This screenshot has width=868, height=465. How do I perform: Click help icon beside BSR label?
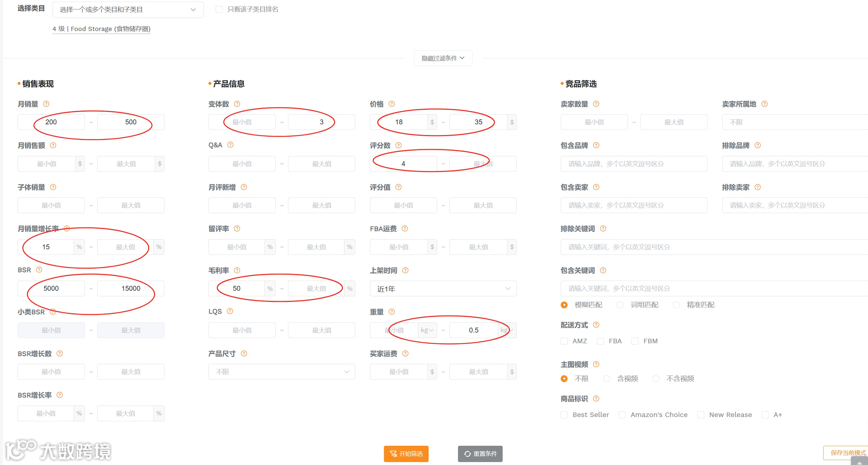tap(39, 270)
